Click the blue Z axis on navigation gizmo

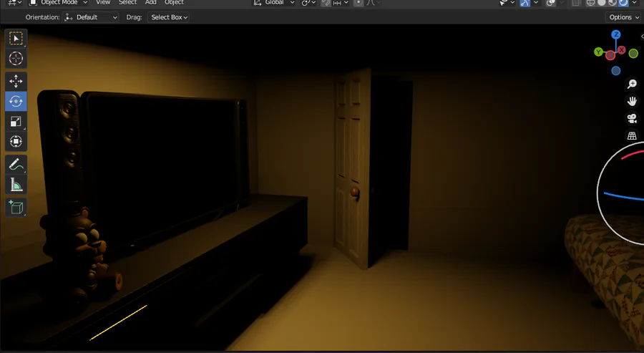tap(615, 34)
